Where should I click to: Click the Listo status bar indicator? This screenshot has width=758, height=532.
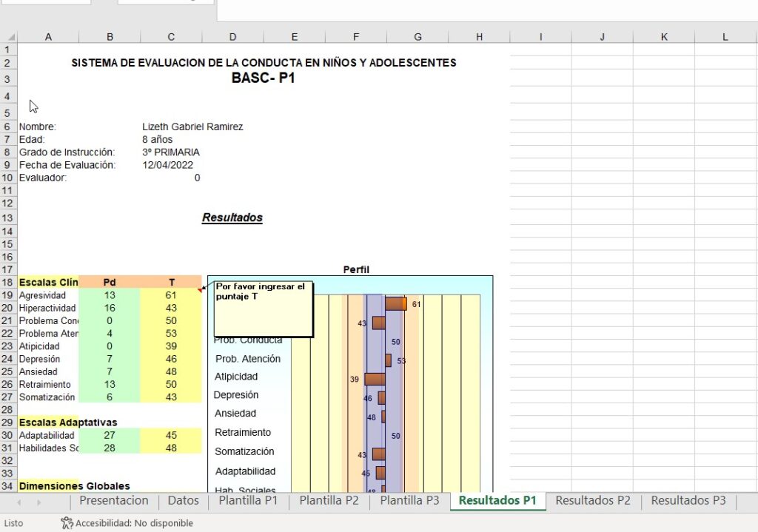(x=13, y=523)
